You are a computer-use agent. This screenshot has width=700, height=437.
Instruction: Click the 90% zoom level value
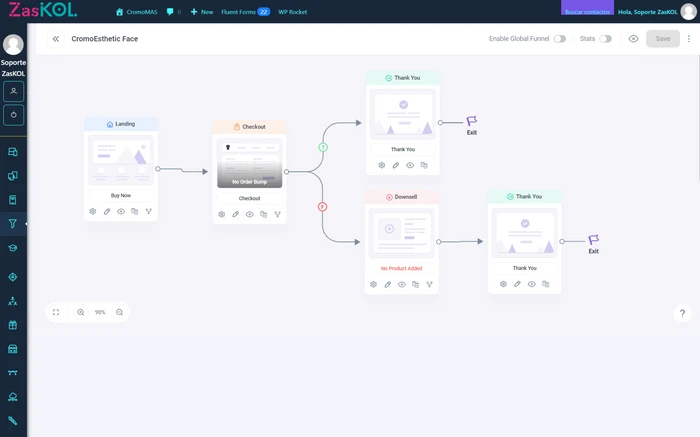[100, 312]
